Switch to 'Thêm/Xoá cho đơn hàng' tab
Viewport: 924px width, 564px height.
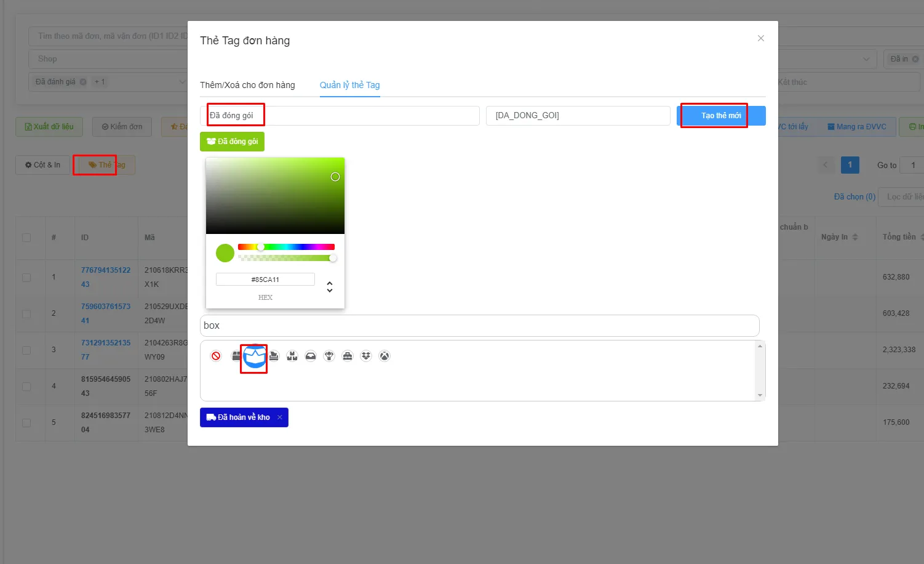[247, 85]
